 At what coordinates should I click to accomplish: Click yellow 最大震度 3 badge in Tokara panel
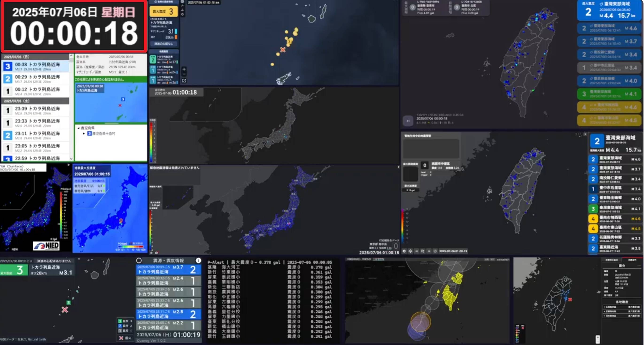point(163,11)
